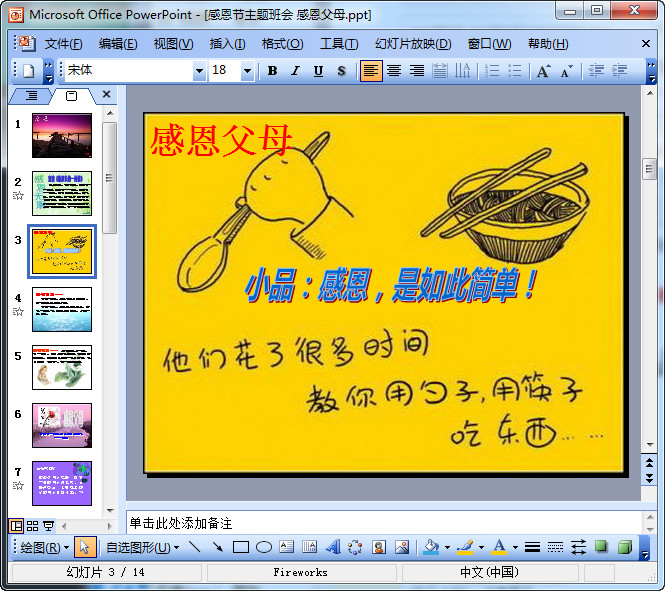665x591 pixels.
Task: Expand standard toolbar options beside New icon
Action: tap(49, 71)
